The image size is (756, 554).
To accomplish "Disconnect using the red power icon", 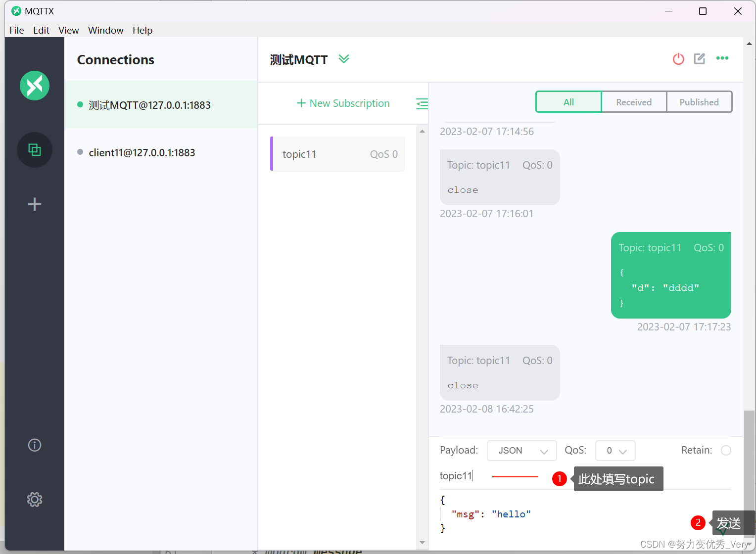I will coord(678,59).
